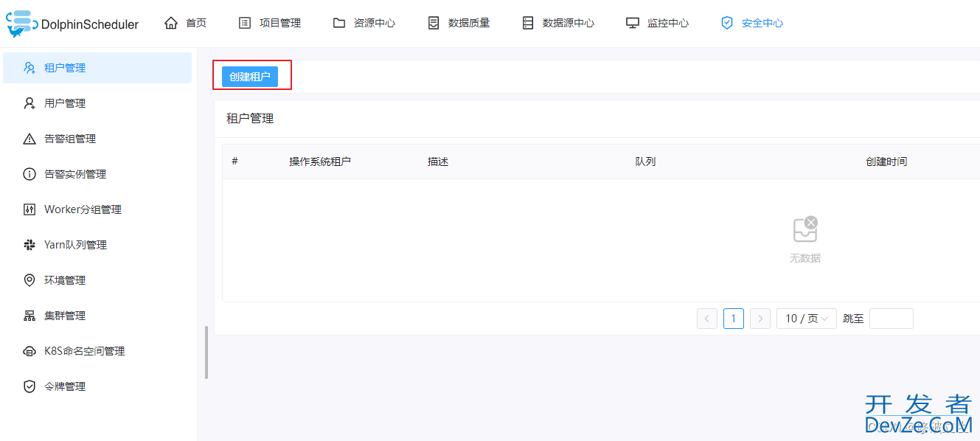
Task: Click the 创建租户 button
Action: tap(250, 76)
